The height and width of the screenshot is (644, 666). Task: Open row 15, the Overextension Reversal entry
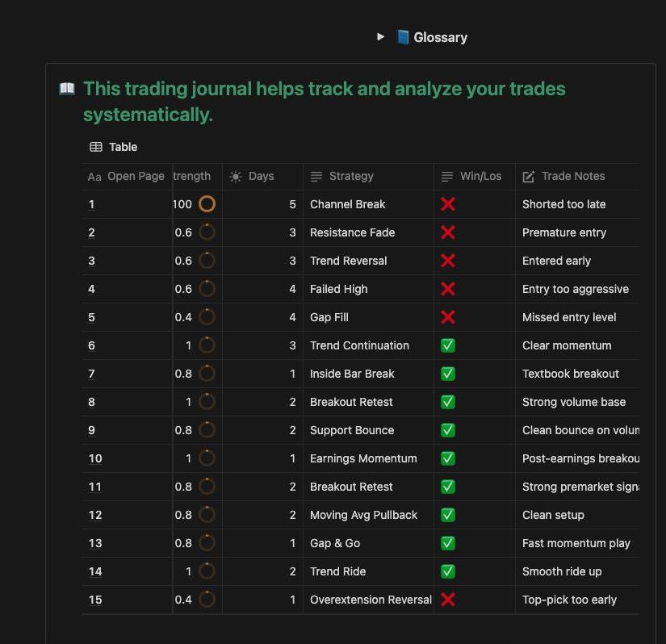click(94, 600)
